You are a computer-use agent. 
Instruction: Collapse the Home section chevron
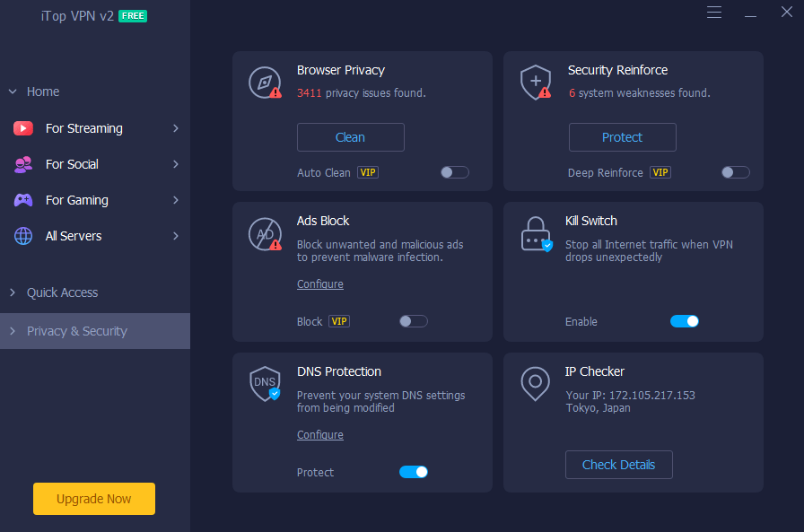(x=13, y=92)
